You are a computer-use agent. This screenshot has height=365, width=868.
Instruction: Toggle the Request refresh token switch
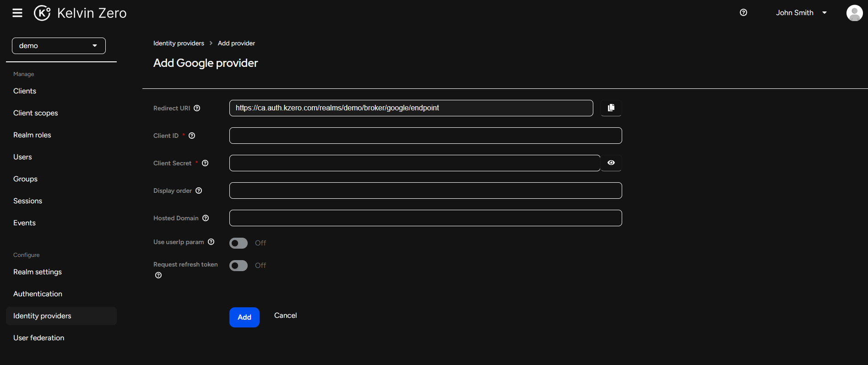239,266
